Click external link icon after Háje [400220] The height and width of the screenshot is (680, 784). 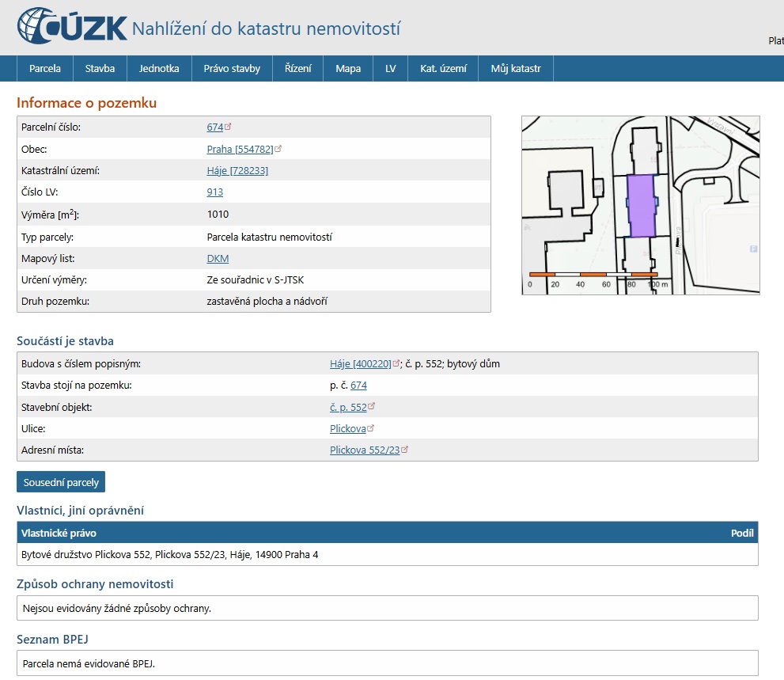[396, 364]
